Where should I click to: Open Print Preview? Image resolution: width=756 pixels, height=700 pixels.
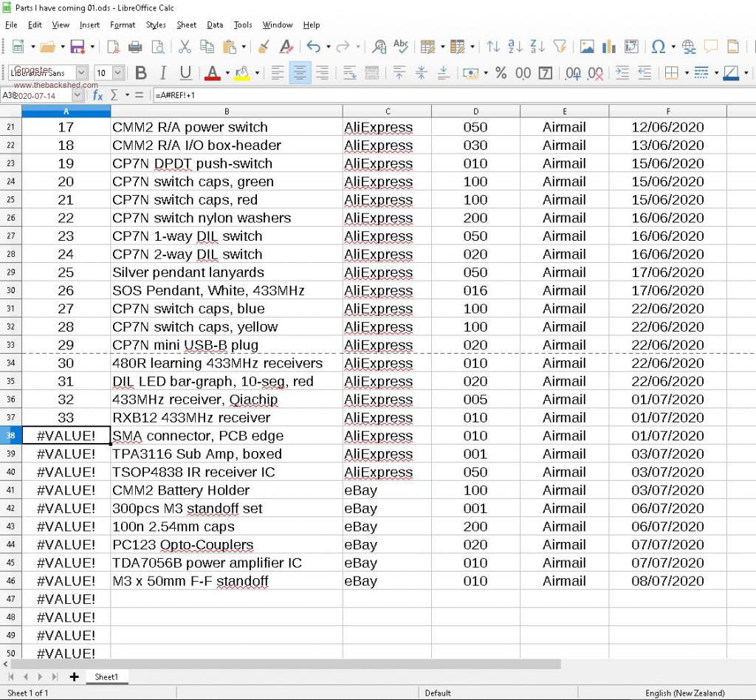point(158,47)
